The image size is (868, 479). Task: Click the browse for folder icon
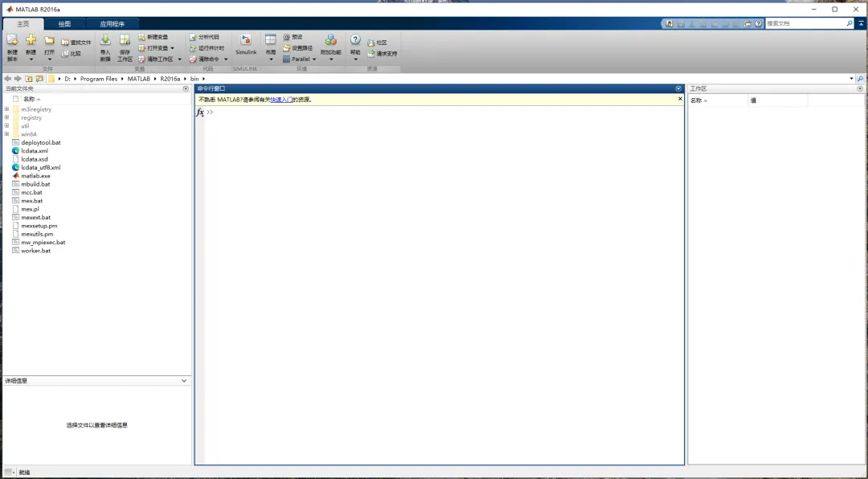pyautogui.click(x=39, y=79)
